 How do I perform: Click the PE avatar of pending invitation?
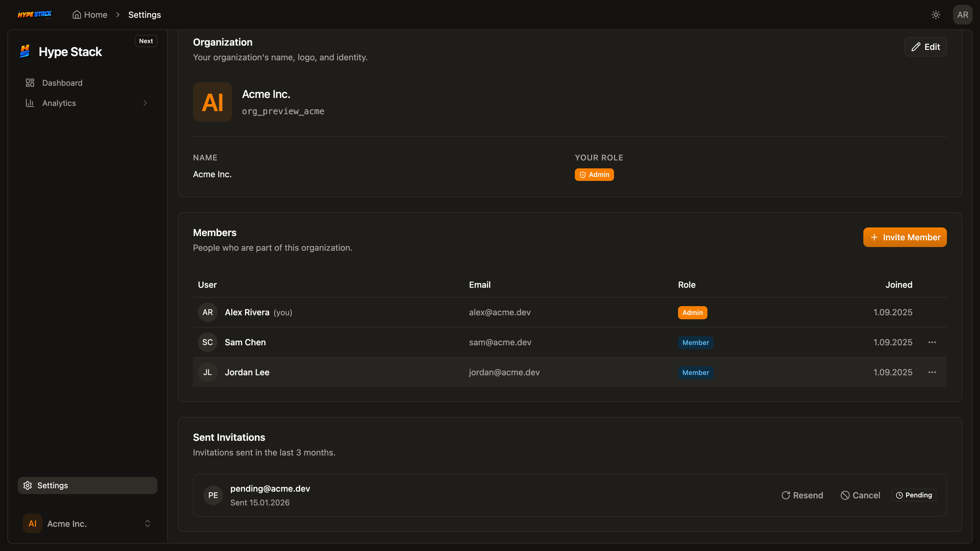[x=213, y=495]
